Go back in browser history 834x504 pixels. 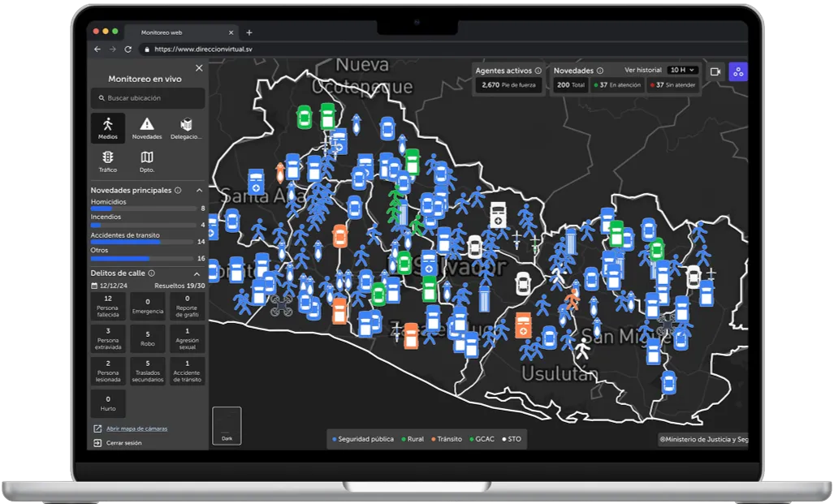coord(97,49)
